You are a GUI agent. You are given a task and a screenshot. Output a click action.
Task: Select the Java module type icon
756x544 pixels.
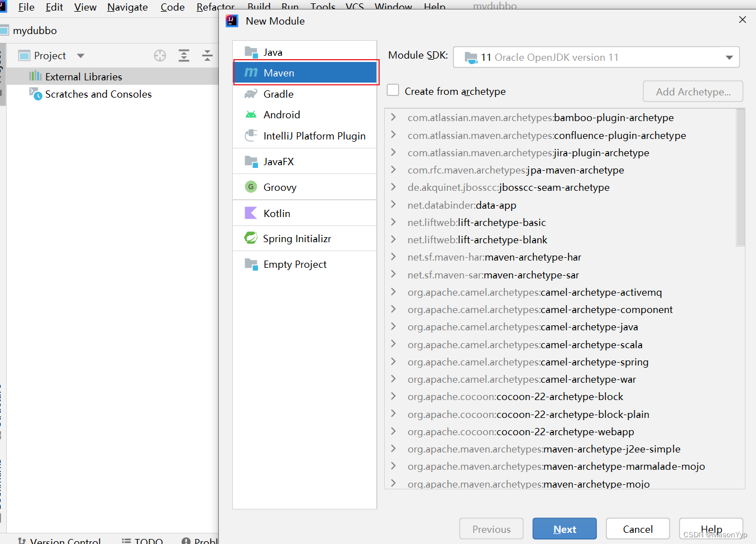click(x=251, y=52)
